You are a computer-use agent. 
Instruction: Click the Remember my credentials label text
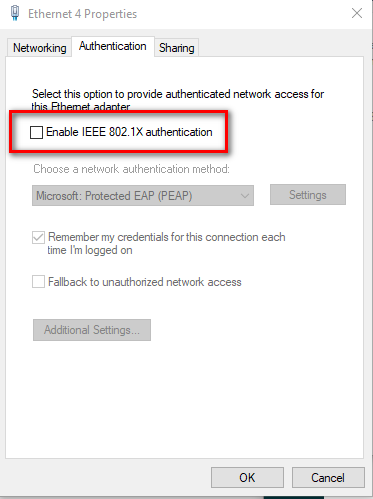pyautogui.click(x=166, y=243)
